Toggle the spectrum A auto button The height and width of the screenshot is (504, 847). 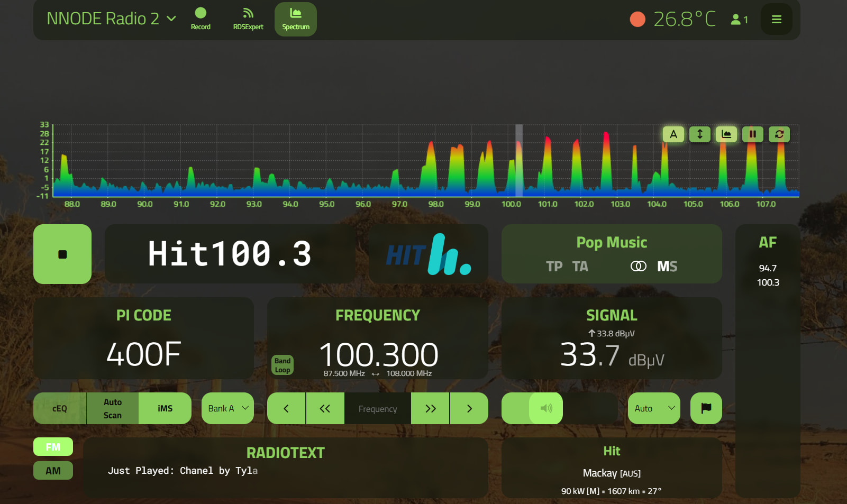[673, 134]
